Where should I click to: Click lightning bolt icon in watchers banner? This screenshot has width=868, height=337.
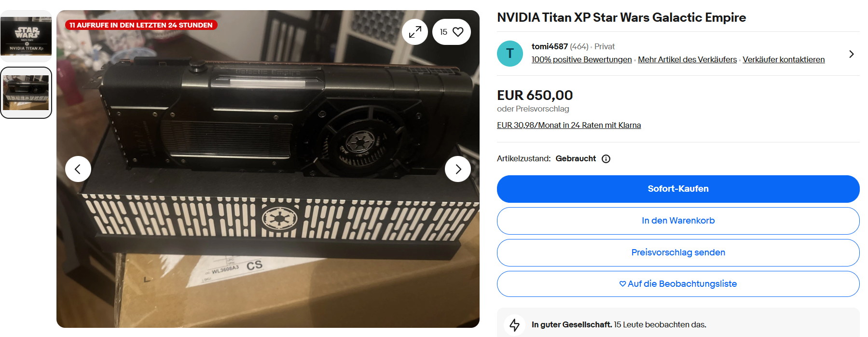point(515,324)
